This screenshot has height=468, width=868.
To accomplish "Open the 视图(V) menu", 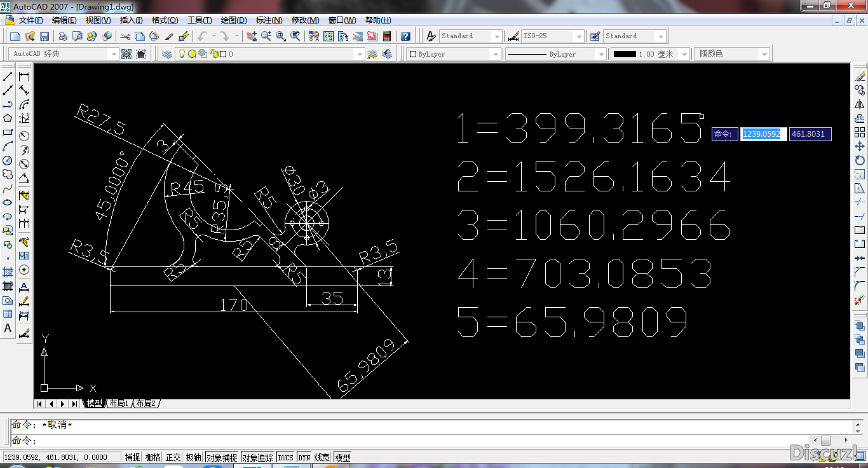I will coord(98,20).
